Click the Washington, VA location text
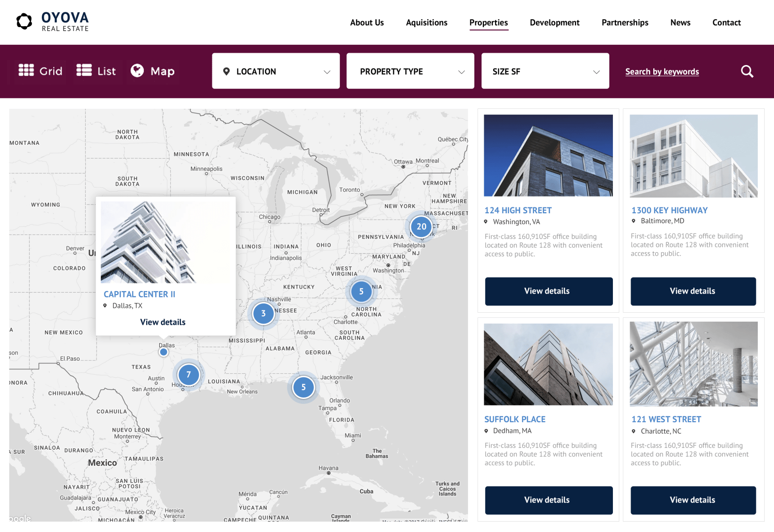This screenshot has width=774, height=532. click(x=516, y=222)
